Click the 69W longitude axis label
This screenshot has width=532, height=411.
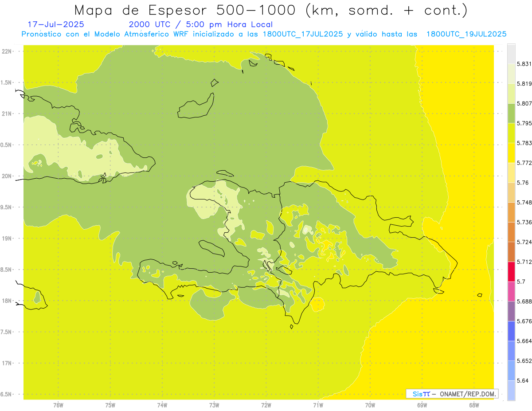point(422,405)
